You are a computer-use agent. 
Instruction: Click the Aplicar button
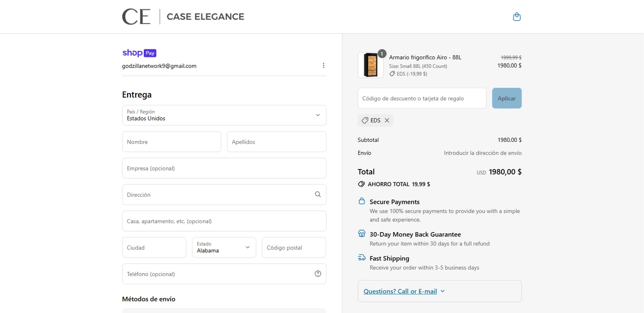click(x=507, y=98)
